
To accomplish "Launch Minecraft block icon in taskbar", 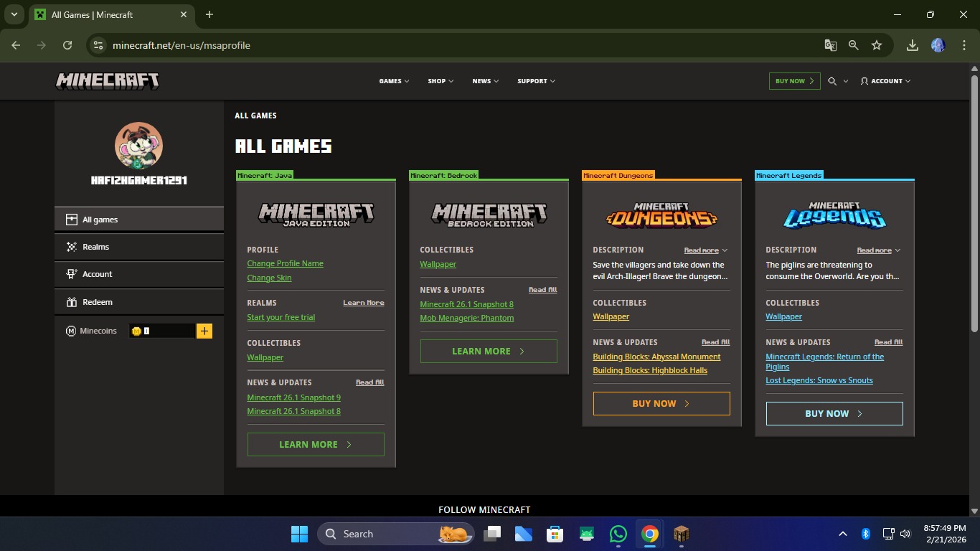I will click(x=681, y=534).
